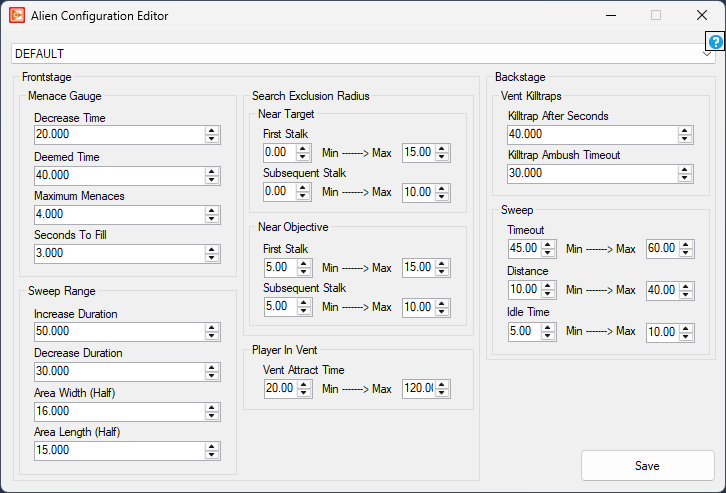The image size is (726, 493).
Task: Click the blue help question mark icon
Action: tap(715, 42)
